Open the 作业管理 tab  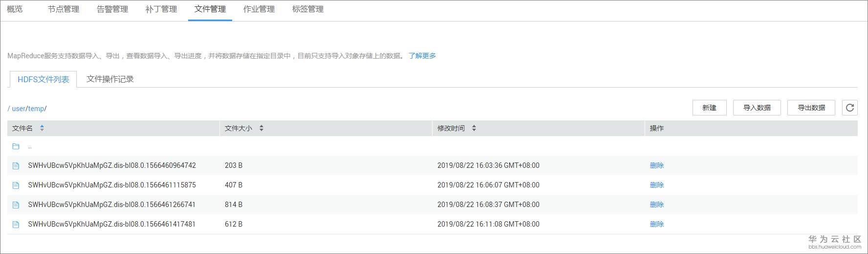pyautogui.click(x=259, y=9)
